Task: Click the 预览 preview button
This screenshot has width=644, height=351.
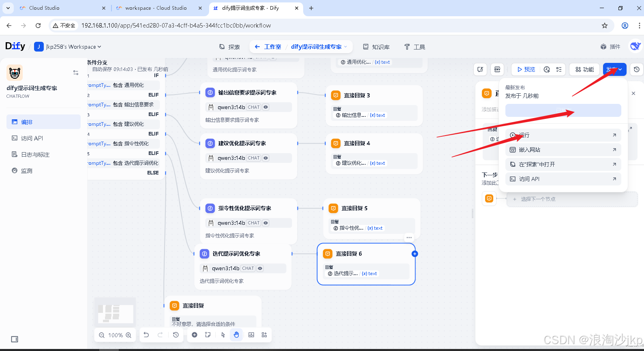Action: (526, 69)
